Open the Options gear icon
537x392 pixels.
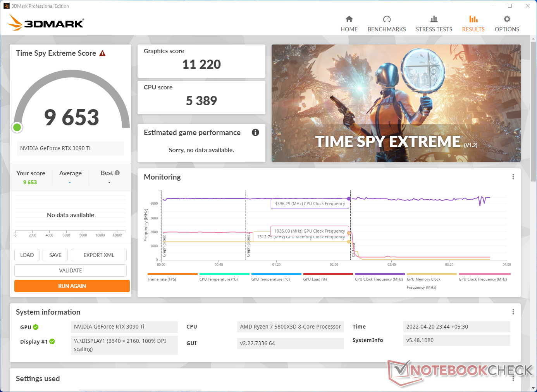click(x=507, y=19)
